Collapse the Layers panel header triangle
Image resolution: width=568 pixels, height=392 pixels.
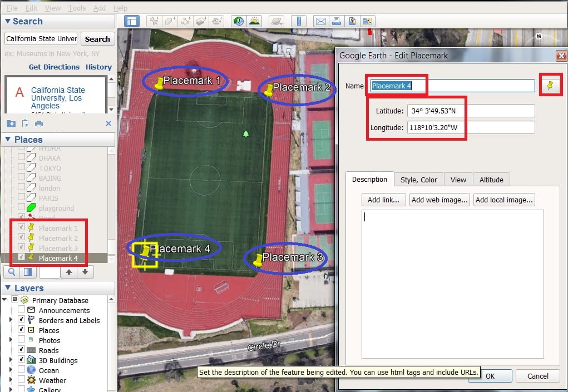point(8,288)
